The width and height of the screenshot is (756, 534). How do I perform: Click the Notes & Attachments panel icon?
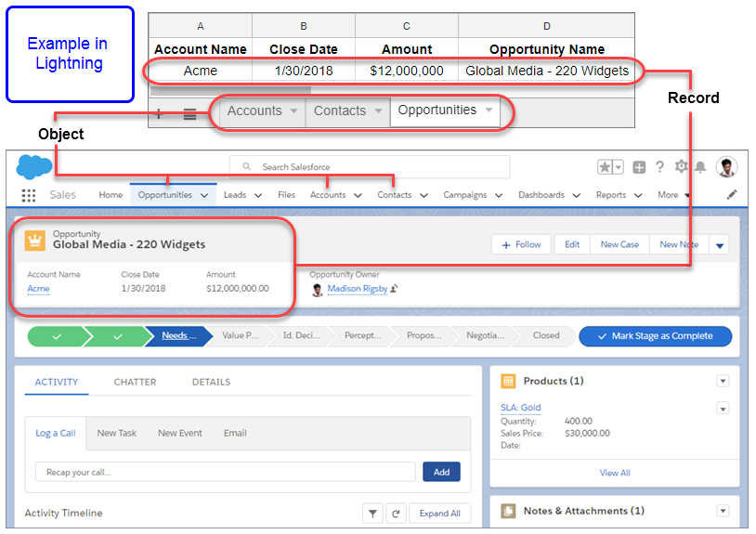(508, 511)
